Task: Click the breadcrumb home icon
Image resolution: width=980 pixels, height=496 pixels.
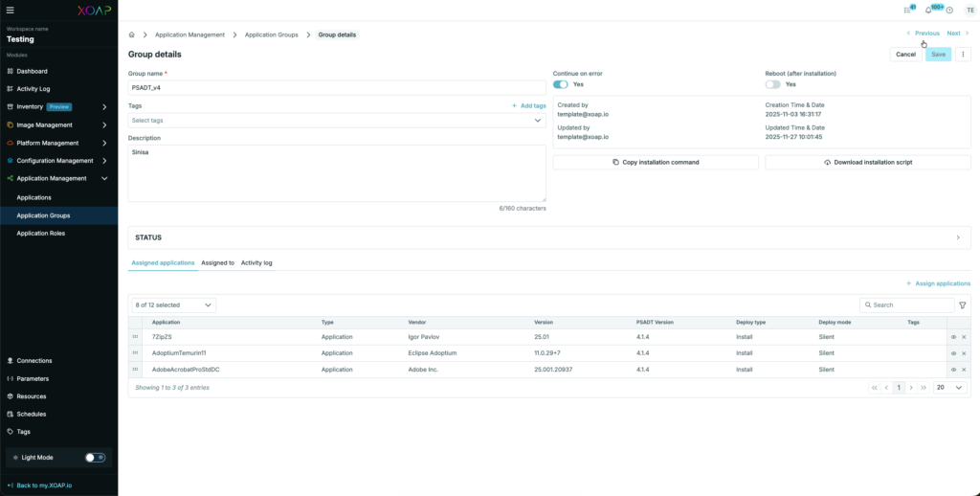Action: [x=132, y=34]
